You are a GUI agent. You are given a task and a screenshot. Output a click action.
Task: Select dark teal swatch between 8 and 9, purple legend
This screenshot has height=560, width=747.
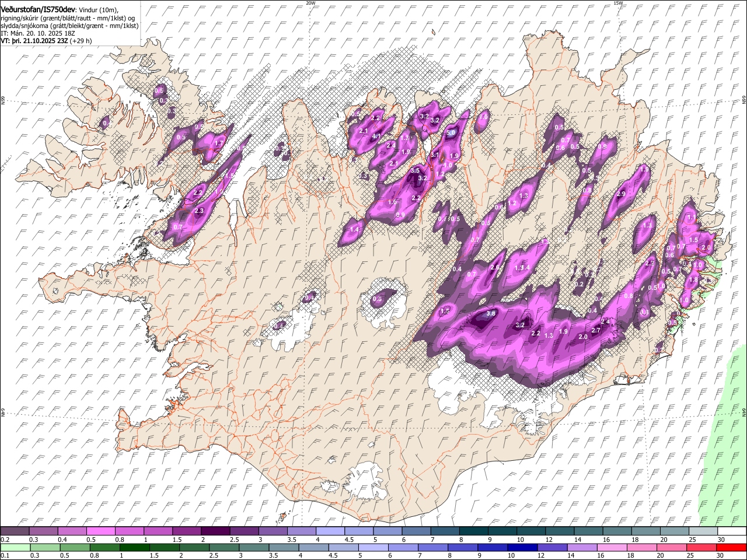(x=473, y=531)
